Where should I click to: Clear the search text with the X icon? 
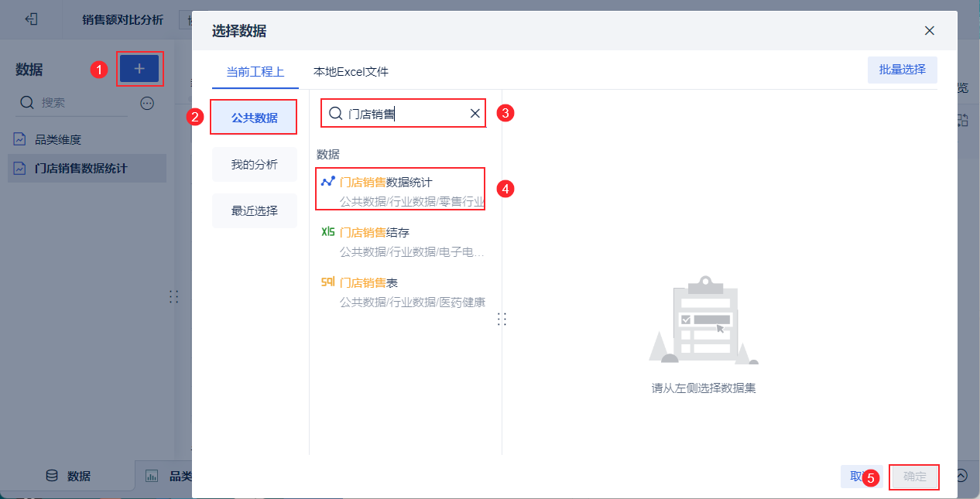coord(475,114)
